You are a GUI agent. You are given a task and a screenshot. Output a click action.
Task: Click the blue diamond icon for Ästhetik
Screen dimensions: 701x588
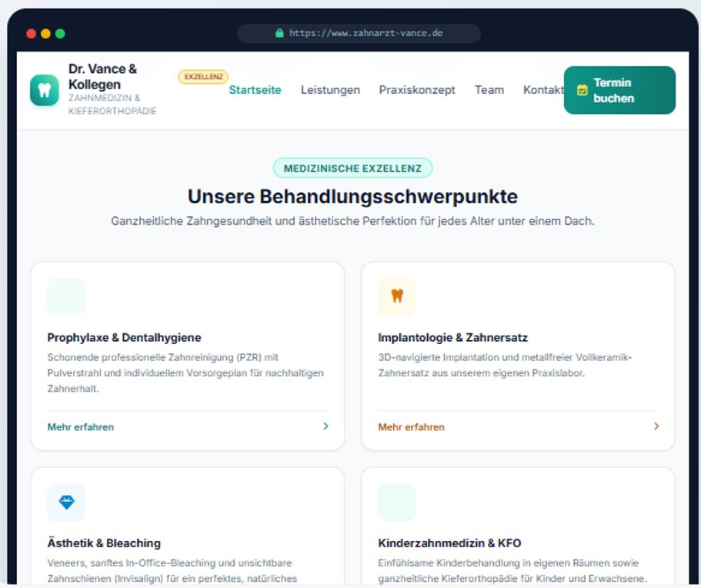(66, 502)
